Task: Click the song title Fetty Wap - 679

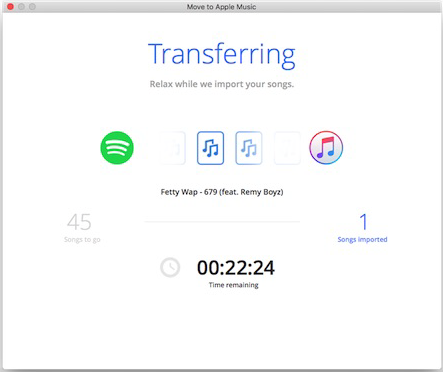Action: 222,192
